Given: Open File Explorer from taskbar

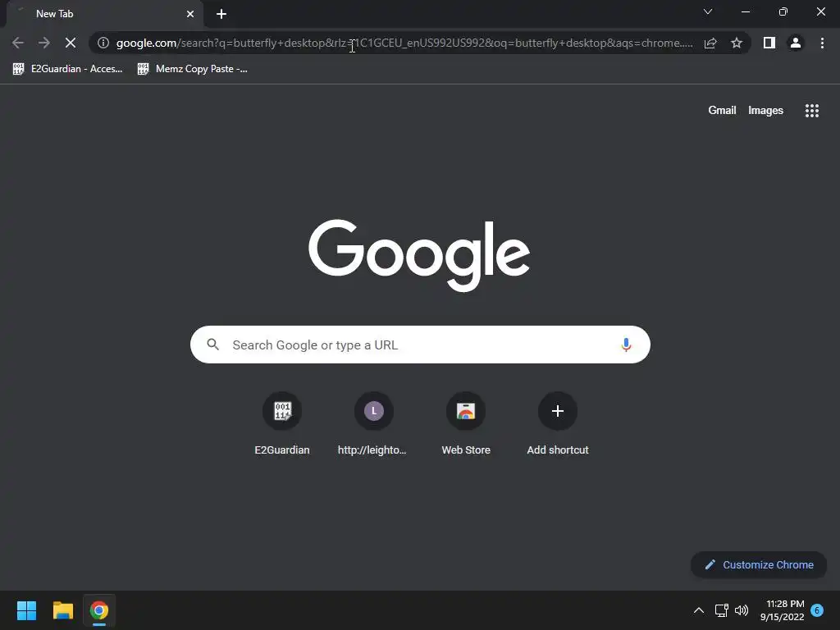Looking at the screenshot, I should [62, 610].
